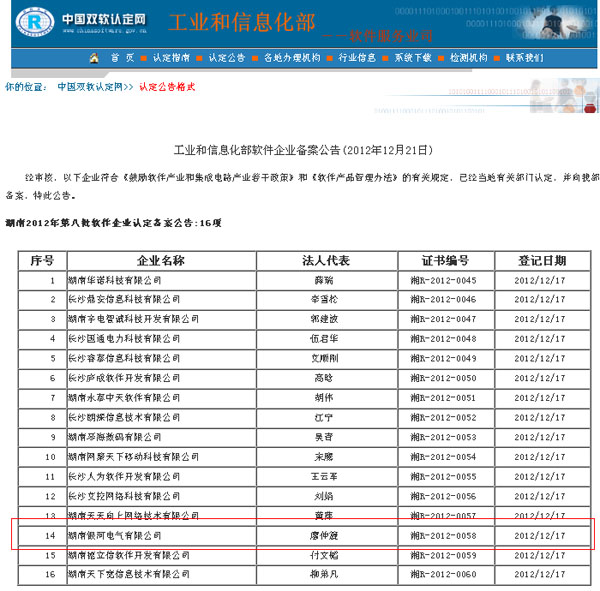Open the 联系我们 contact page

524,58
